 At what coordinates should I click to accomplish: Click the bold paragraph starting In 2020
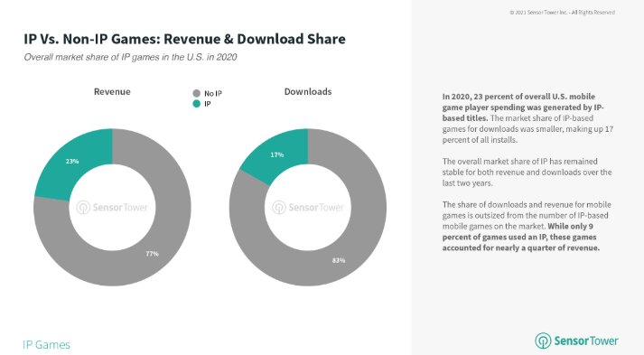(523, 107)
